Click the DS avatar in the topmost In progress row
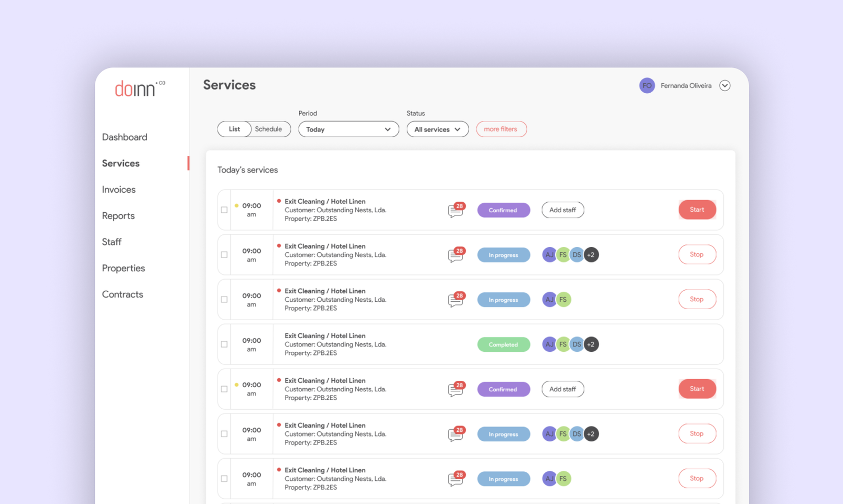The width and height of the screenshot is (843, 504). (x=577, y=255)
